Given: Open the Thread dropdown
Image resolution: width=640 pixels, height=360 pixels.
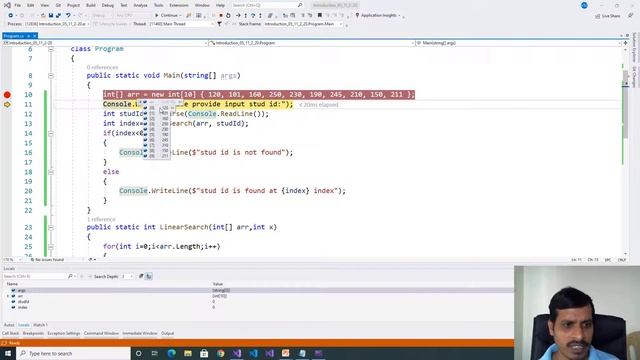Looking at the screenshot, I should pyautogui.click(x=181, y=24).
